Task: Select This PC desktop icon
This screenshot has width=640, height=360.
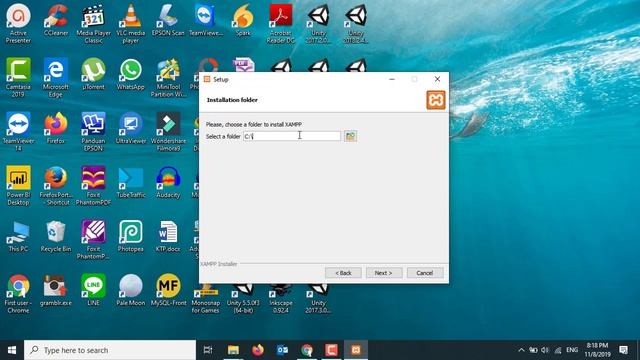Action: 18,236
